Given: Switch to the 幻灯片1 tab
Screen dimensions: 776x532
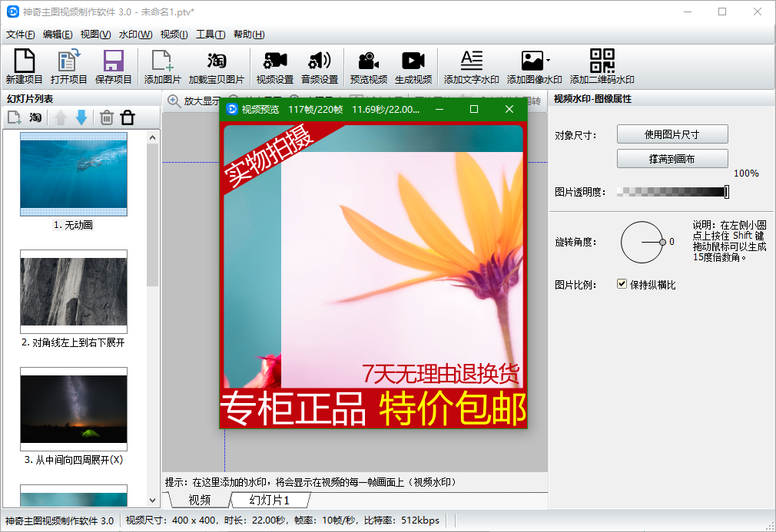Looking at the screenshot, I should pyautogui.click(x=269, y=501).
